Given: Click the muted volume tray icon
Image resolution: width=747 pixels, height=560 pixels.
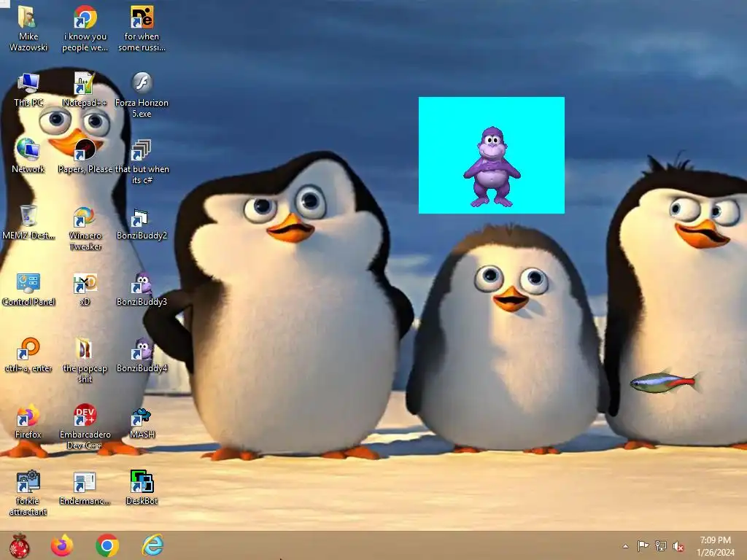Looking at the screenshot, I should (678, 546).
